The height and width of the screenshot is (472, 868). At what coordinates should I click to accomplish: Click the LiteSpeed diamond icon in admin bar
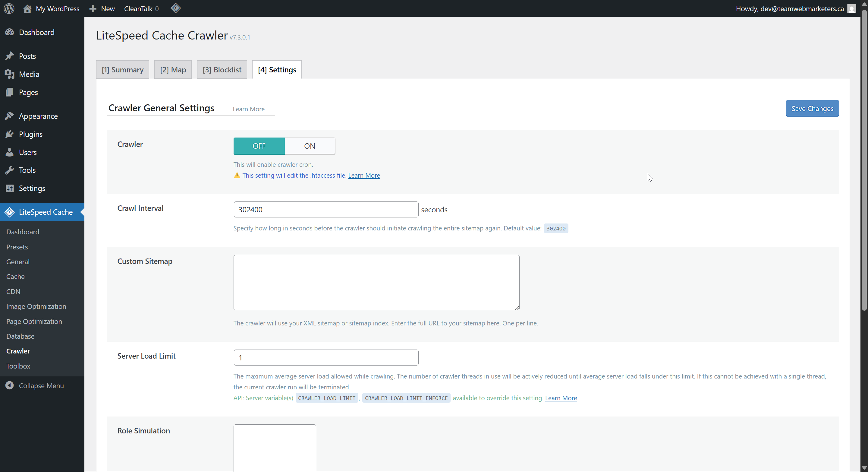[x=175, y=8]
